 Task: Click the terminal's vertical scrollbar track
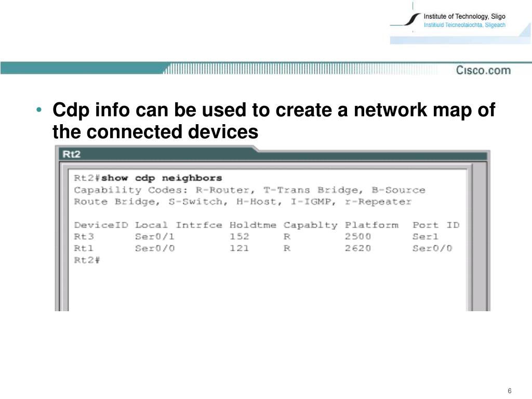coord(479,237)
